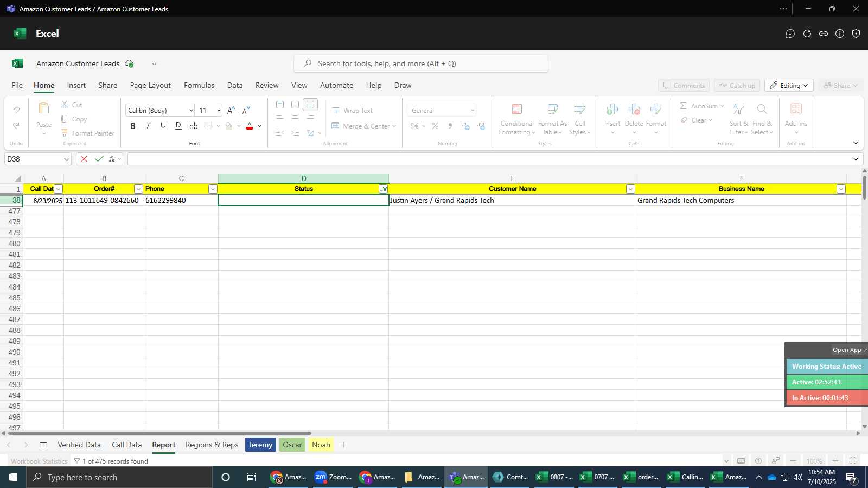Select the Verified Data sheet tab
Viewport: 868px width, 488px height.
coord(79,445)
